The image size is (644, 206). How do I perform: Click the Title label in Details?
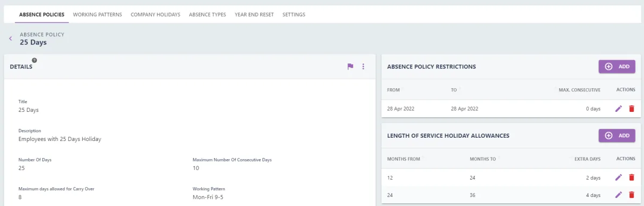click(23, 102)
